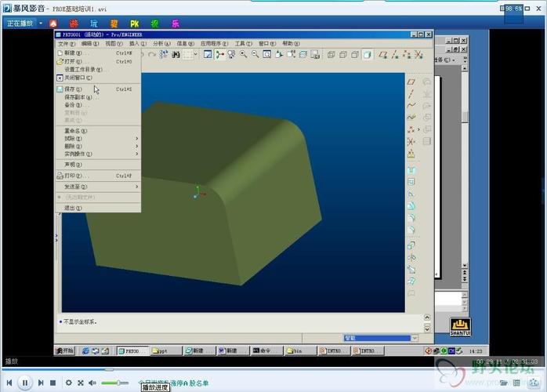
Task: Click the zoom out magnifier icon
Action: coord(255,54)
